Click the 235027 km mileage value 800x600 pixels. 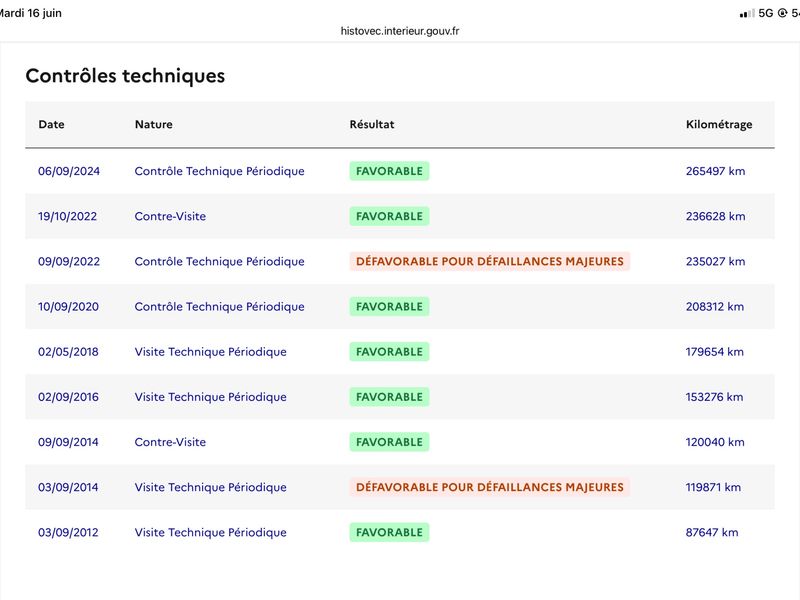715,261
